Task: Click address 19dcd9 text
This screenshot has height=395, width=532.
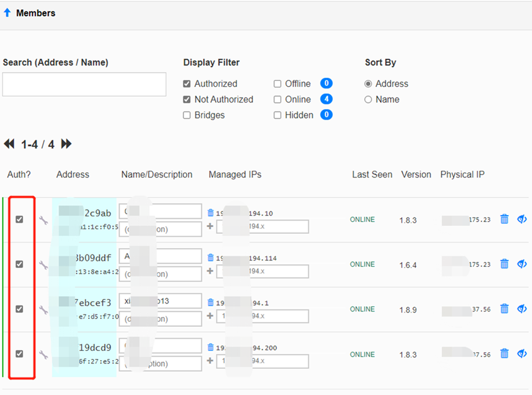Action: (x=95, y=347)
